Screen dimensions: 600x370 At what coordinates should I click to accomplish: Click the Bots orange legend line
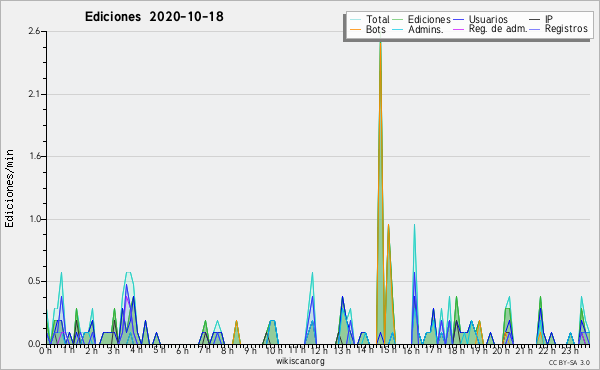point(355,29)
